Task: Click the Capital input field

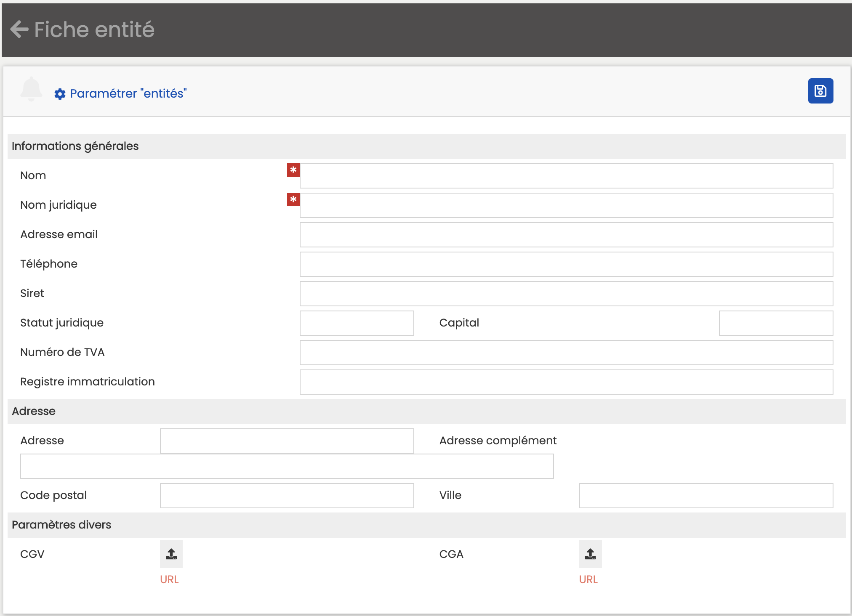Action: [776, 323]
